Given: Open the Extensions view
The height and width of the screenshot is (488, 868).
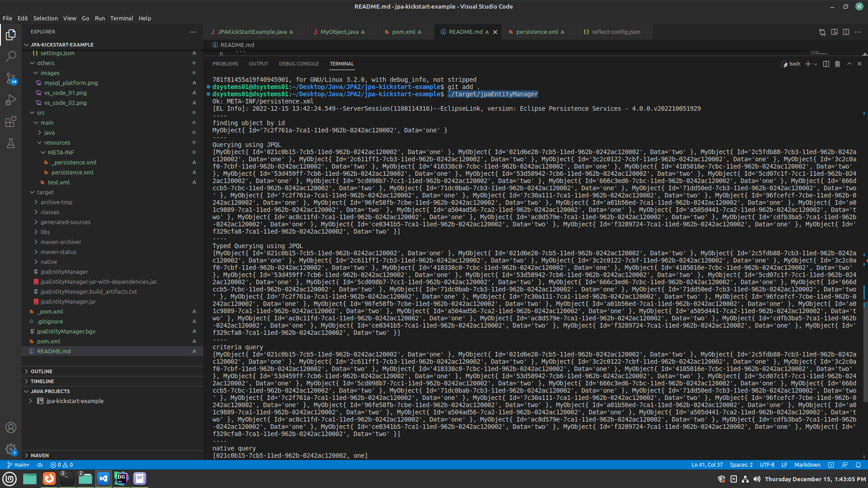Looking at the screenshot, I should 11,122.
